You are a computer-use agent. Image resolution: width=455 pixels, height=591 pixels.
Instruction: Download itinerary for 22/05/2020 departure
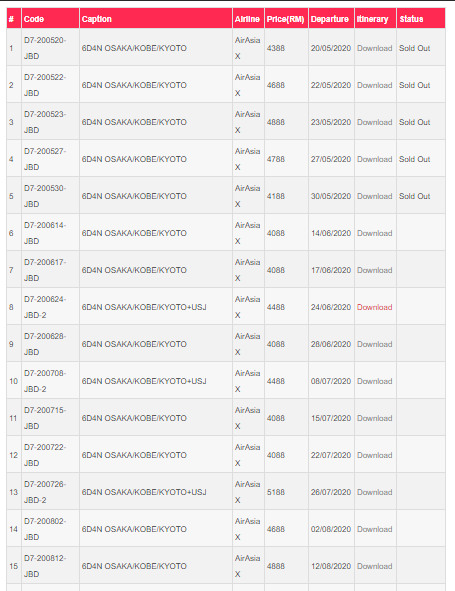374,85
